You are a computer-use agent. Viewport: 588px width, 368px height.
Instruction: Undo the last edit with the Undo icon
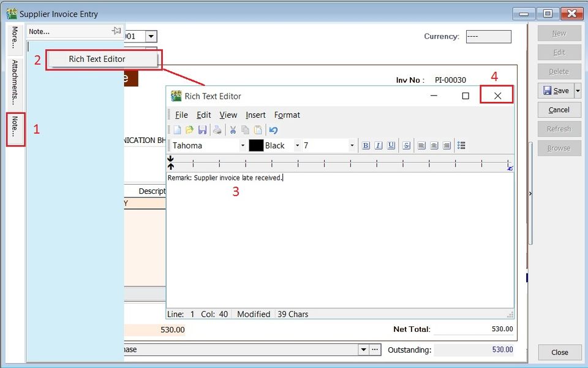coord(273,129)
